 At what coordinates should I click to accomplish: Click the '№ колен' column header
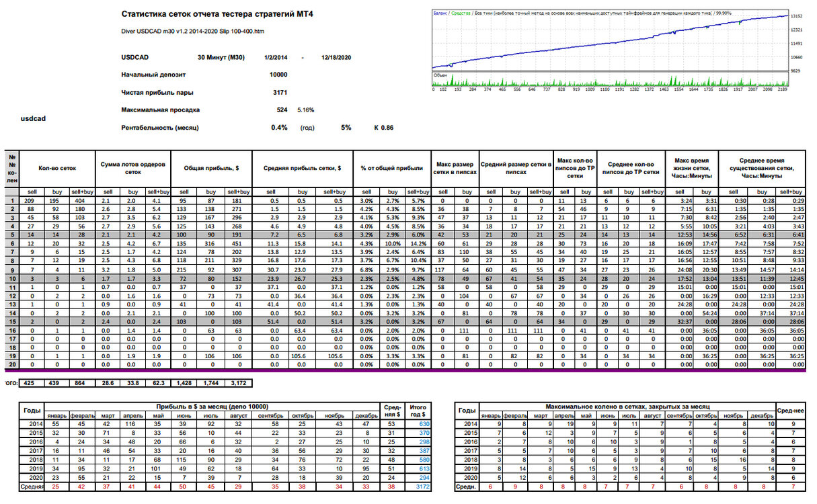coord(11,168)
